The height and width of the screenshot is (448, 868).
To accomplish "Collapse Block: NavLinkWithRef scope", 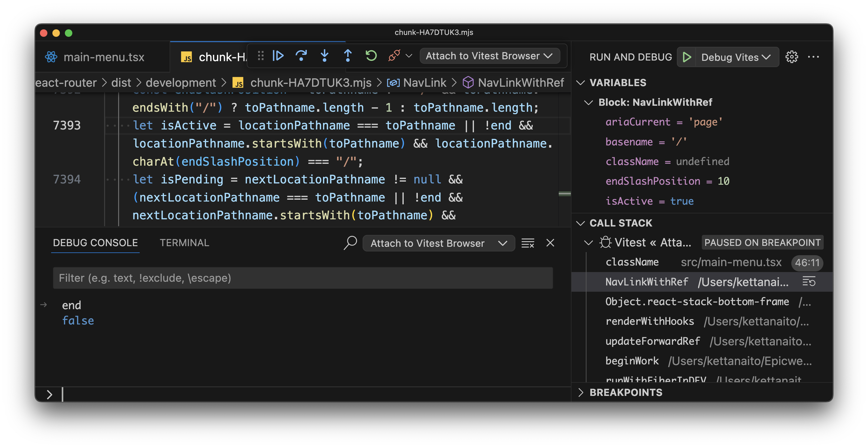I will [x=588, y=102].
